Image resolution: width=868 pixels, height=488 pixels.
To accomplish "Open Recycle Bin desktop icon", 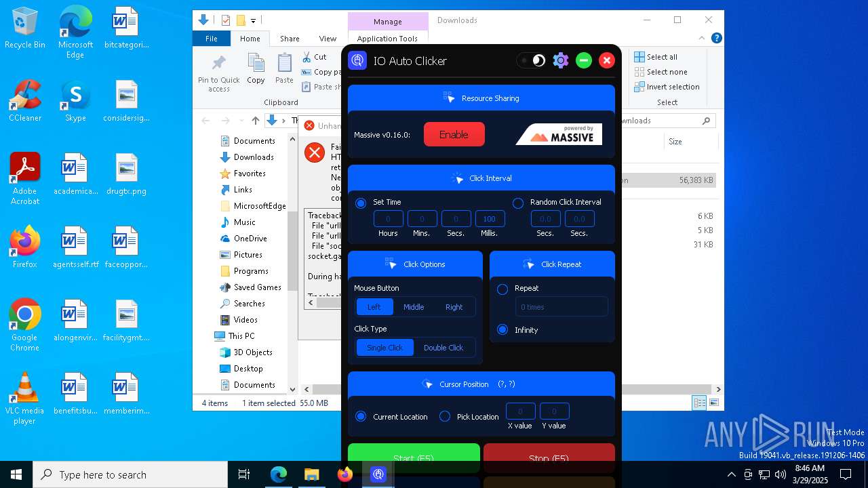I will pos(25,28).
